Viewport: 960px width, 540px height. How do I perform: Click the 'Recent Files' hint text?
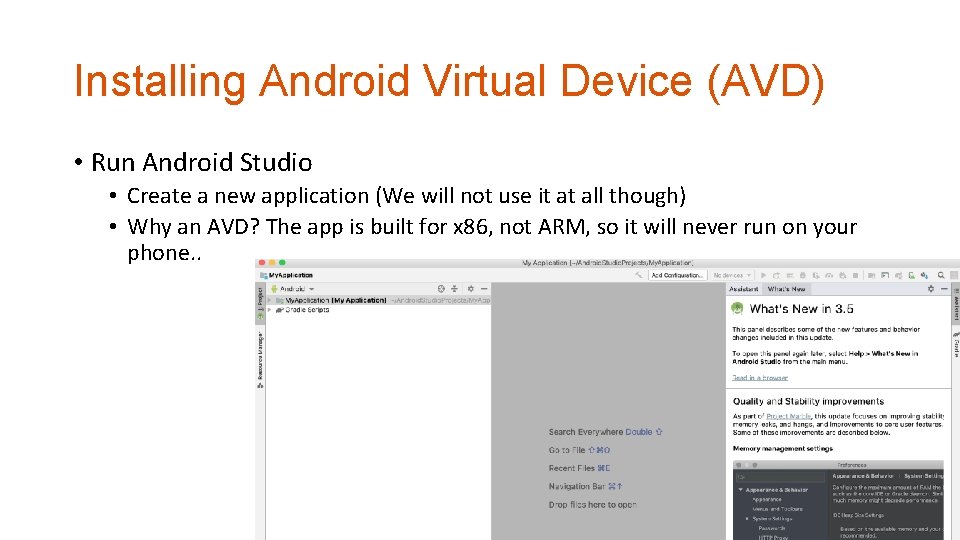579,468
